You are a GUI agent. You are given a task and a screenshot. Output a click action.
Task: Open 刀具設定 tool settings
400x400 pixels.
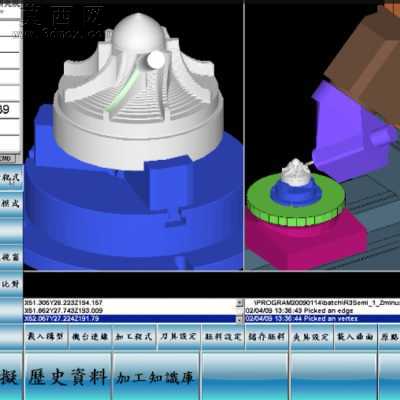178,337
